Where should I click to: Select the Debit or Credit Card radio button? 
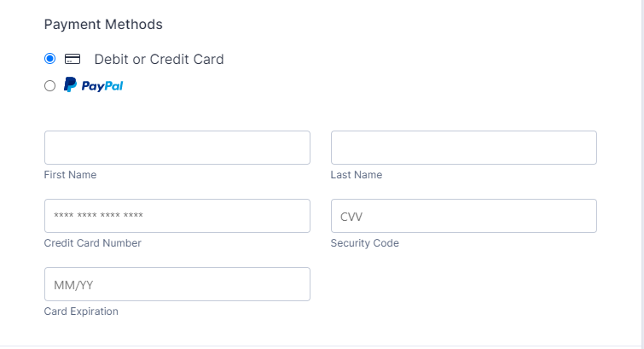click(x=49, y=59)
